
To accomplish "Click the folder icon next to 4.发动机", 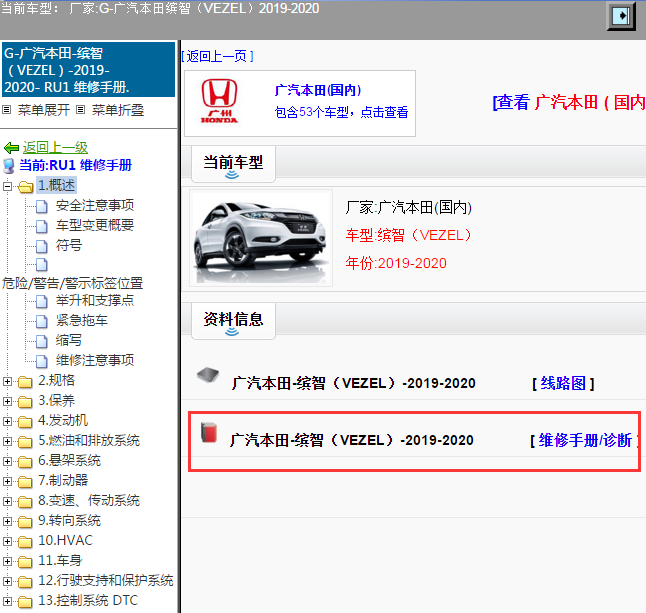I will (26, 421).
